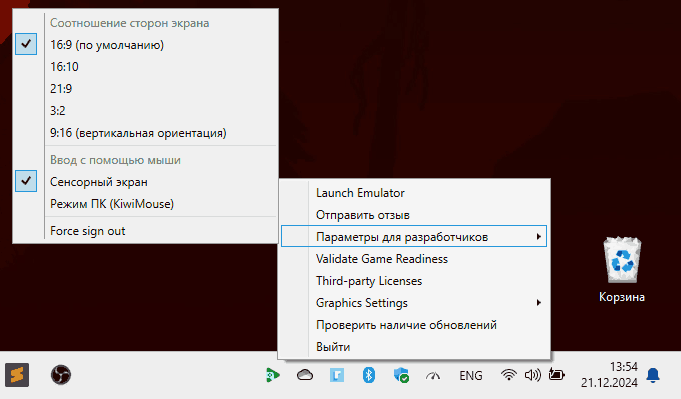Select the Корзина recycle bin desktop icon
This screenshot has width=681, height=399.
coord(622,269)
